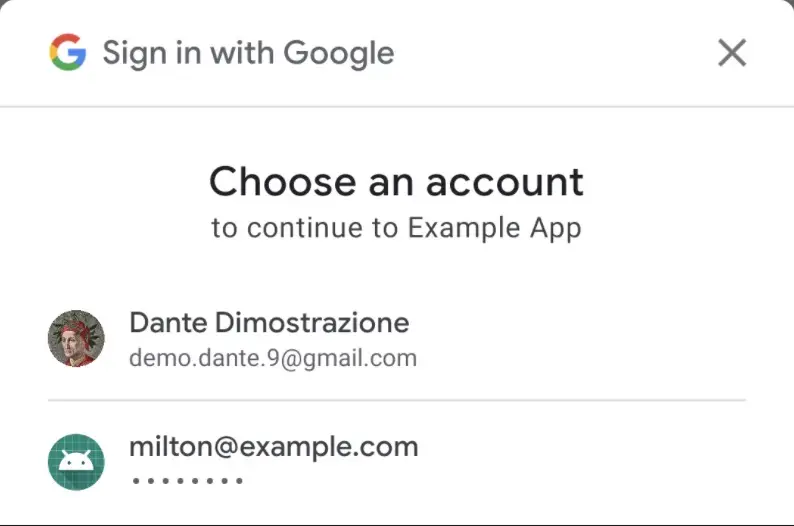Click the divider line between the two accounts
The height and width of the screenshot is (526, 794).
396,400
